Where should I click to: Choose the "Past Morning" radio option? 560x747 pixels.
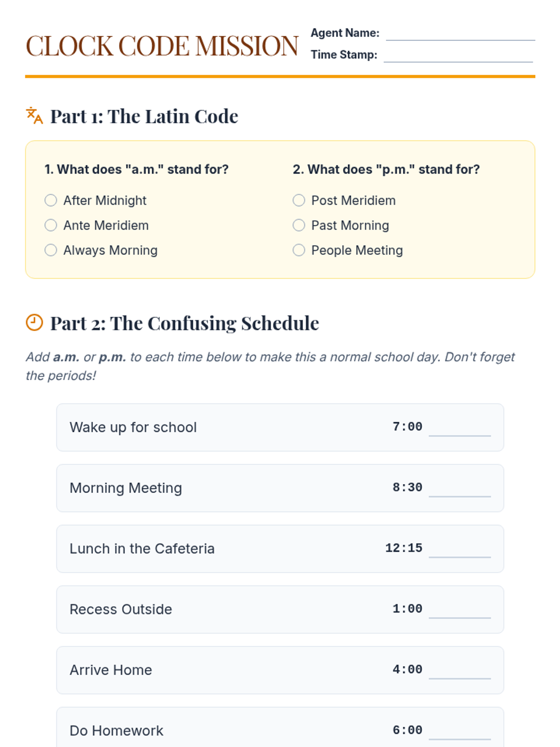(299, 226)
